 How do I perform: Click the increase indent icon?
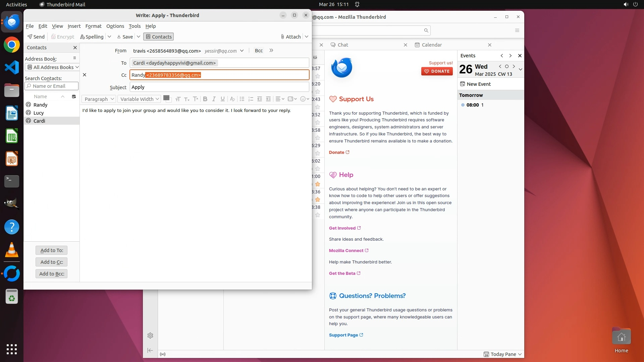point(268,99)
